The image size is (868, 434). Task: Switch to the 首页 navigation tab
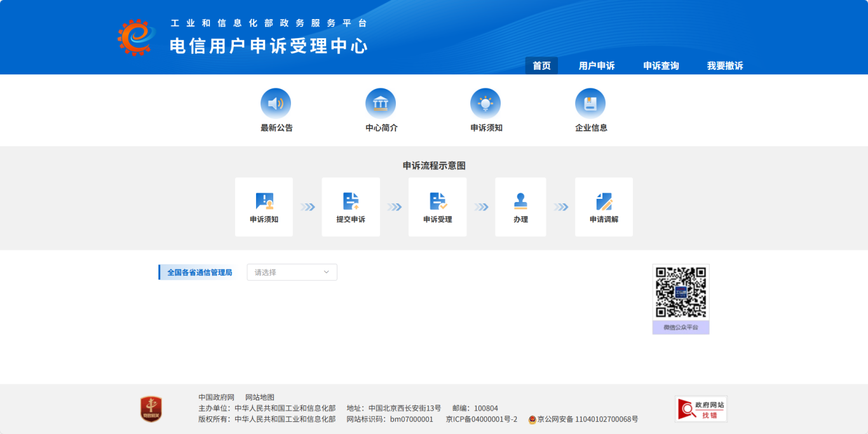[x=541, y=66]
